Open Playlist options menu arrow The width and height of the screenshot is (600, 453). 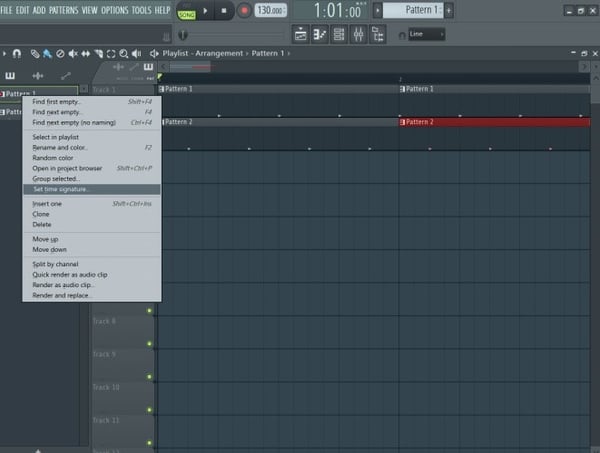tap(4, 54)
